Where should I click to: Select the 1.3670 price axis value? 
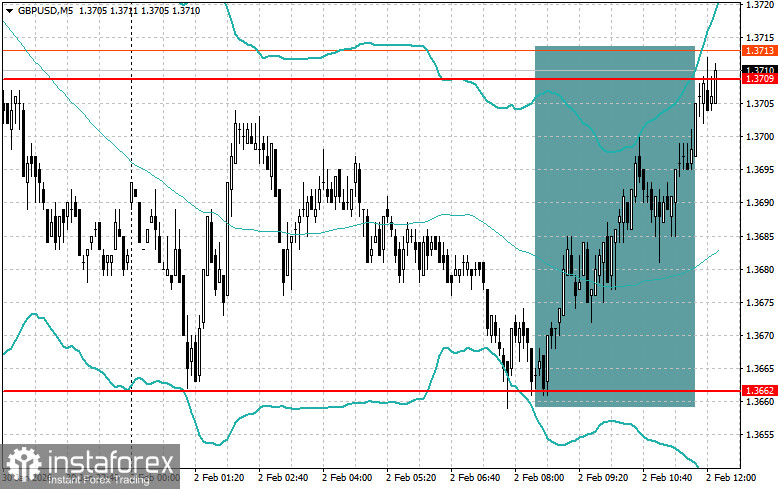[x=760, y=336]
